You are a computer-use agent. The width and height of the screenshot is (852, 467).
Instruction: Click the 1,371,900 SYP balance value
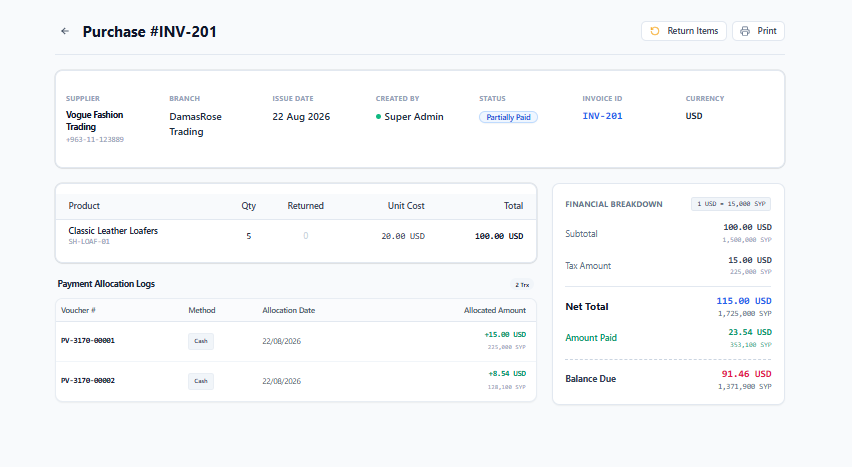[744, 387]
